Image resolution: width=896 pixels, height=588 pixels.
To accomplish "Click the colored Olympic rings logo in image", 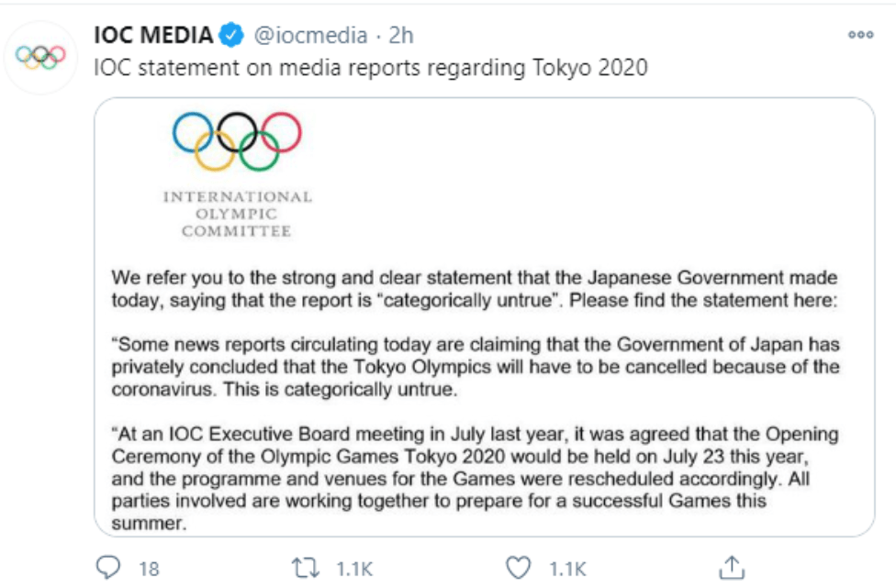I will (x=237, y=140).
